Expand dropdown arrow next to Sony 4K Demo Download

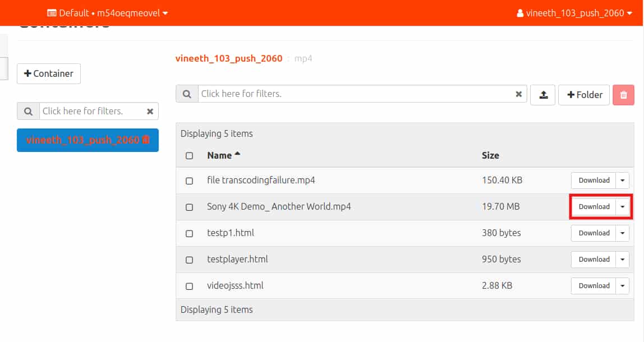click(622, 207)
